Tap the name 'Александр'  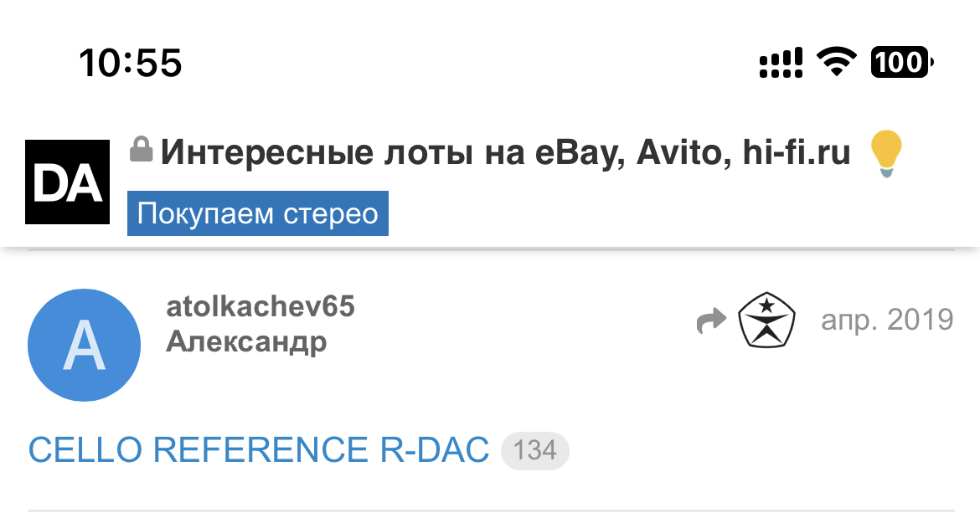[246, 341]
